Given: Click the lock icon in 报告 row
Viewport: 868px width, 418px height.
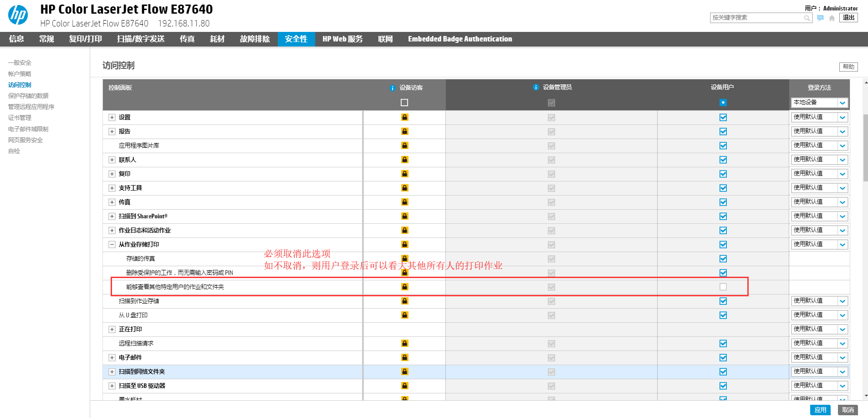Looking at the screenshot, I should tap(404, 131).
